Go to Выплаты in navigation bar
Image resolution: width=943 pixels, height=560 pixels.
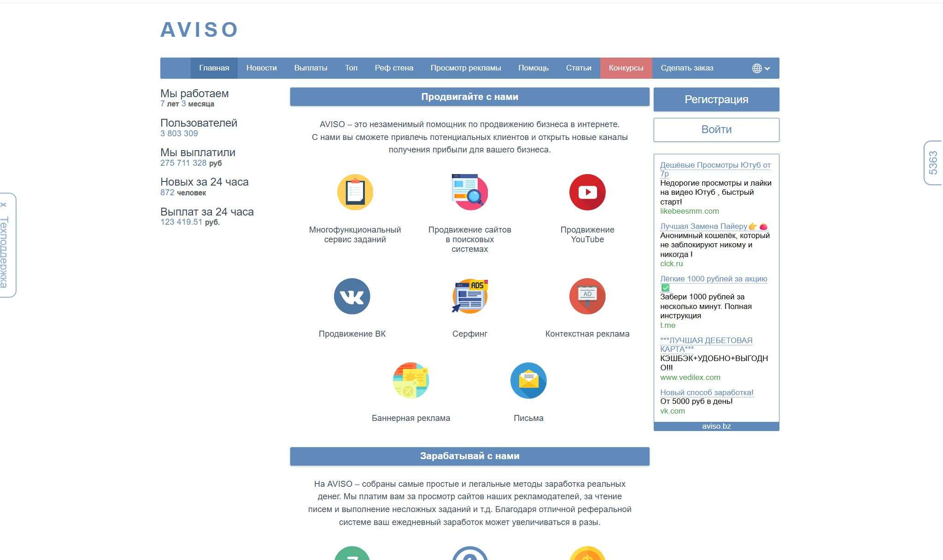click(310, 68)
